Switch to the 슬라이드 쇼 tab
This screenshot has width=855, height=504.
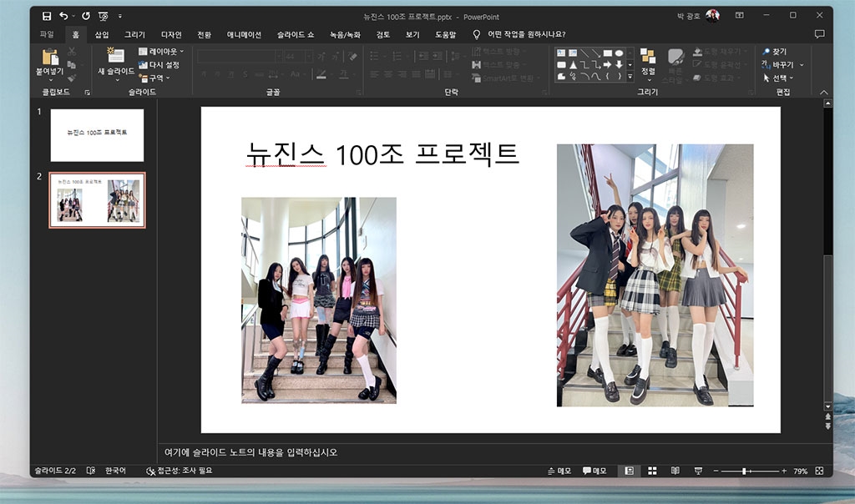pyautogui.click(x=296, y=34)
